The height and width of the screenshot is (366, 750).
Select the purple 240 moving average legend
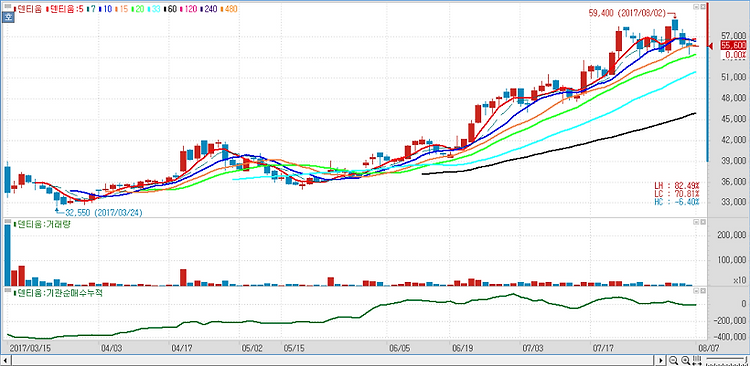coord(209,9)
